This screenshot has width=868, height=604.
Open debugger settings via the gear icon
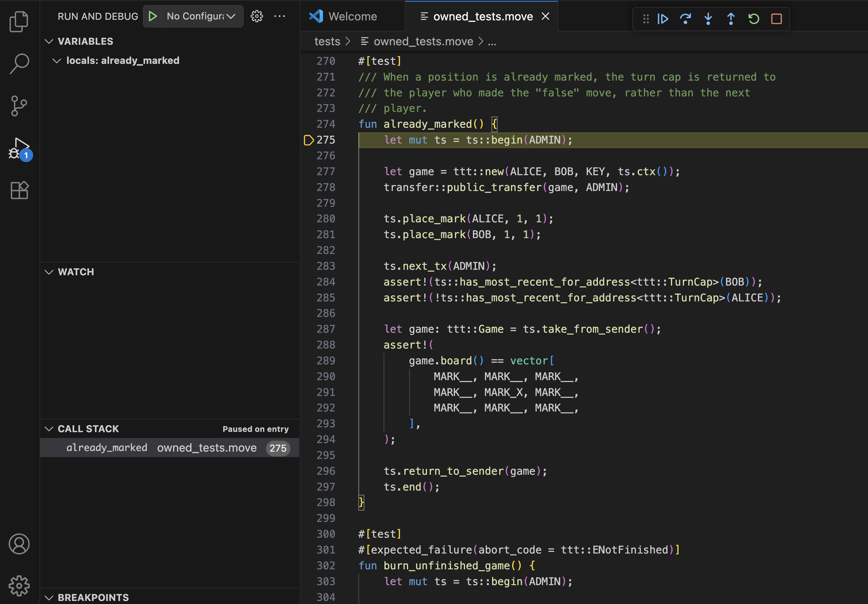point(256,16)
